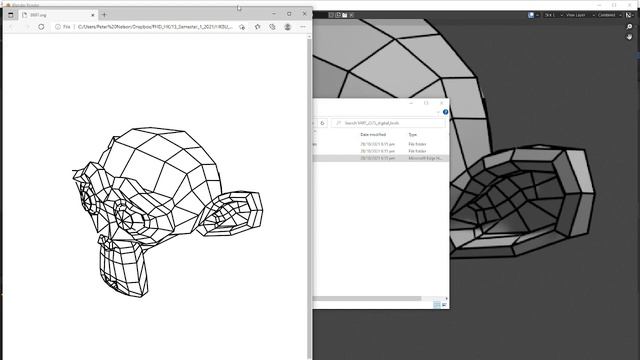Click the monkey wireframe SVG image
The height and width of the screenshot is (360, 640).
168,212
